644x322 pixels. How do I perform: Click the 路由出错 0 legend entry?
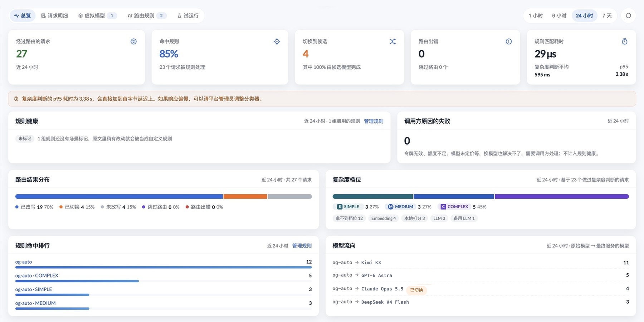click(x=204, y=207)
